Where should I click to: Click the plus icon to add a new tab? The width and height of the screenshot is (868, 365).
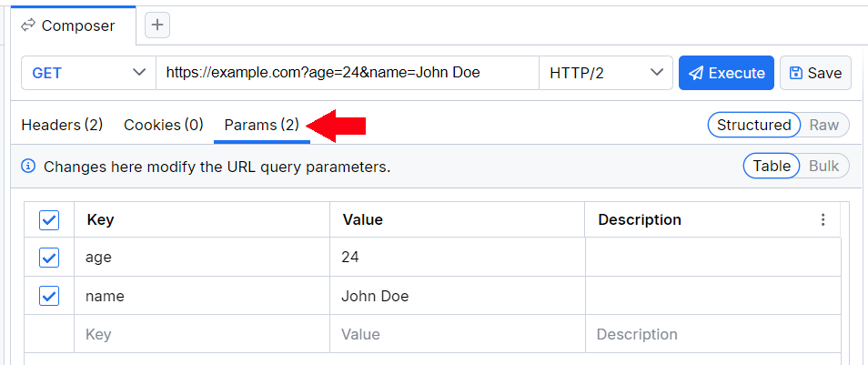point(157,25)
